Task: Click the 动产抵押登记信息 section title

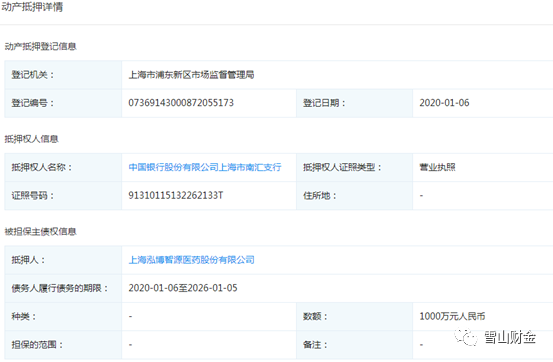Action: point(41,46)
